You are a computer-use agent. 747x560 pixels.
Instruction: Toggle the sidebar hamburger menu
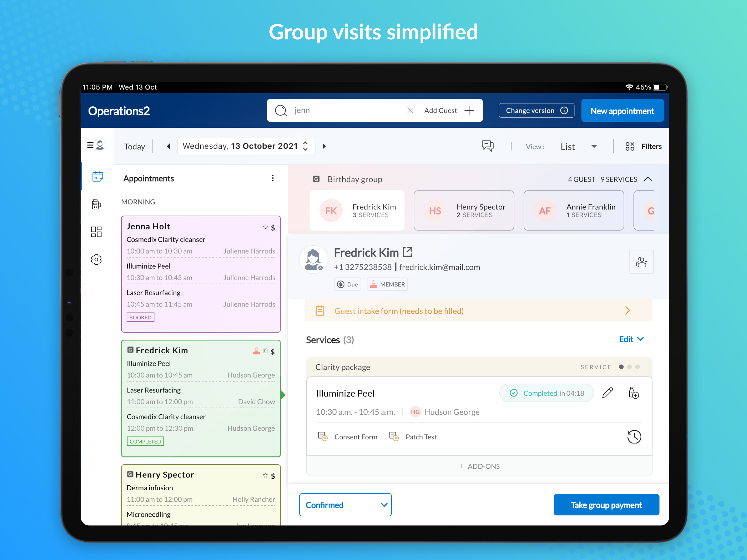[x=90, y=145]
